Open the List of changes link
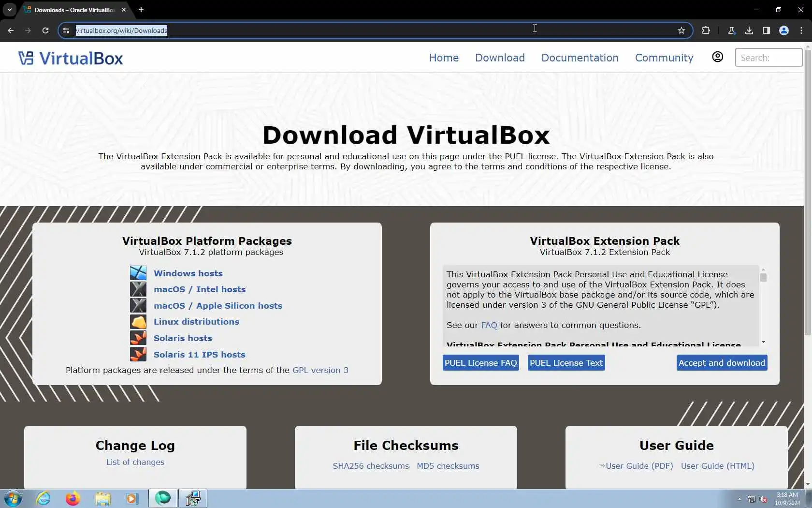 point(135,462)
